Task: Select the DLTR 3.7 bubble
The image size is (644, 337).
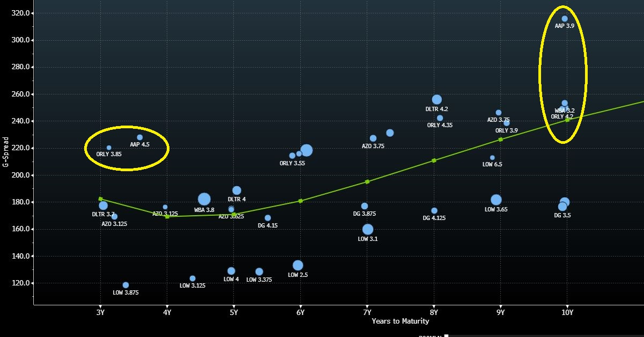Action: point(103,206)
